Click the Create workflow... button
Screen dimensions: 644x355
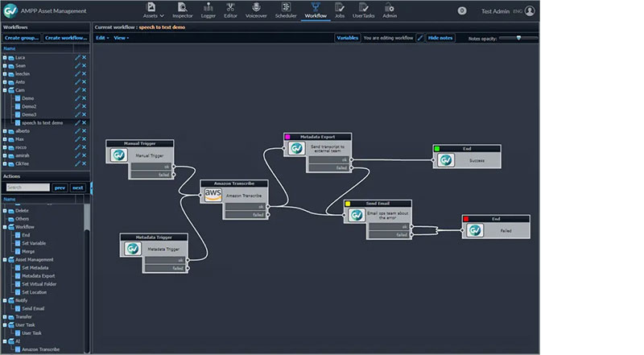[x=66, y=38]
